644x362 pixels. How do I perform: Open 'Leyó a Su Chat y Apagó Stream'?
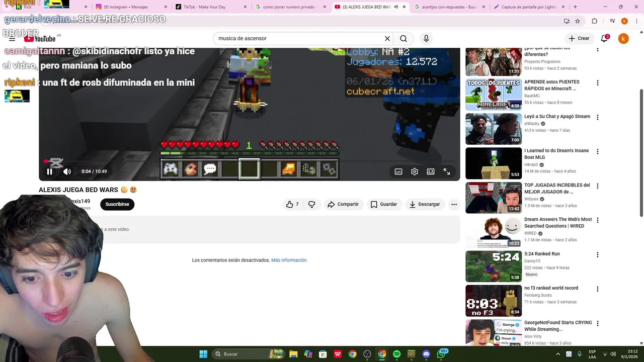557,116
